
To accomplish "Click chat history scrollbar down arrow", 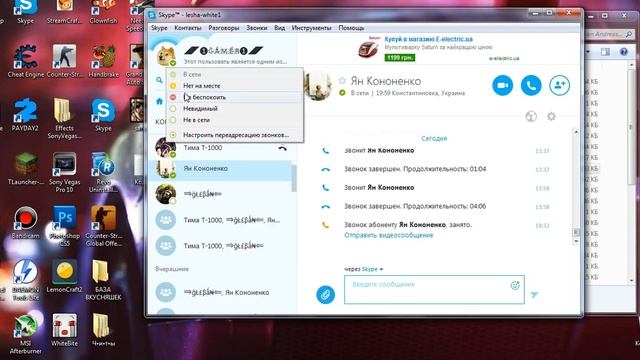I will click(x=576, y=241).
